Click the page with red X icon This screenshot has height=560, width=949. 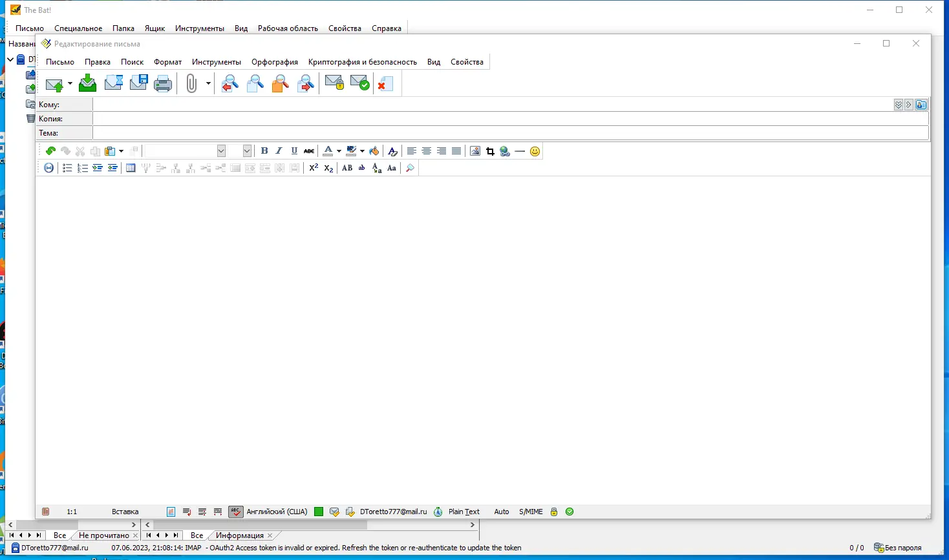[385, 83]
